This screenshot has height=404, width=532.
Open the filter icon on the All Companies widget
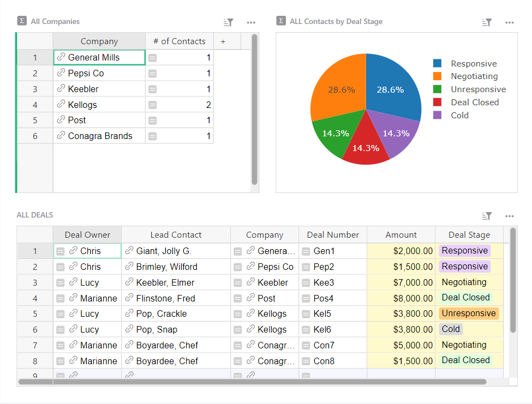click(x=228, y=22)
